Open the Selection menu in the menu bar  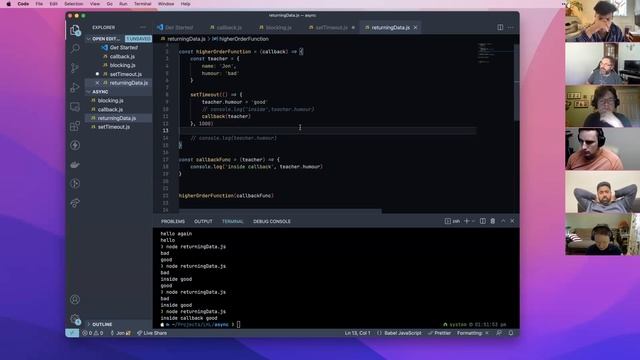point(73,4)
